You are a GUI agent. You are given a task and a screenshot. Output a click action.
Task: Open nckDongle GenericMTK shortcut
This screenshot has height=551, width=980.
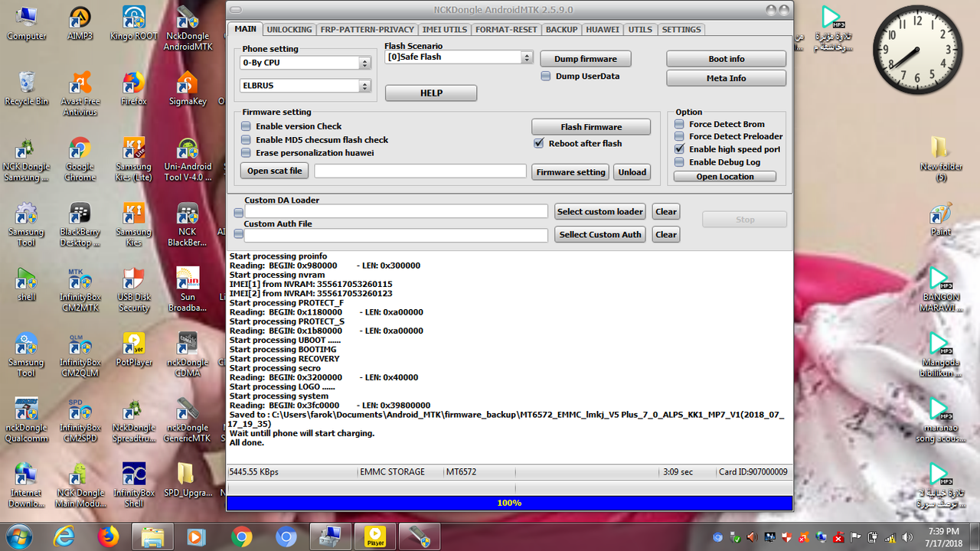[188, 420]
